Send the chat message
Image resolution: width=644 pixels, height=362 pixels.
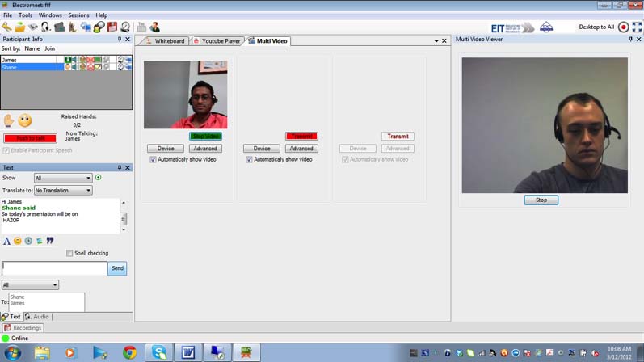[x=117, y=268]
